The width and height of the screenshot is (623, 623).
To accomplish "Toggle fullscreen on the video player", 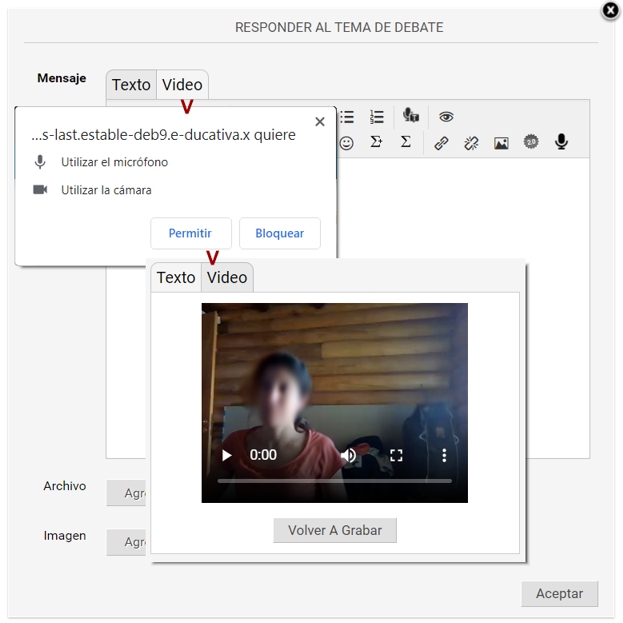I will [x=396, y=455].
